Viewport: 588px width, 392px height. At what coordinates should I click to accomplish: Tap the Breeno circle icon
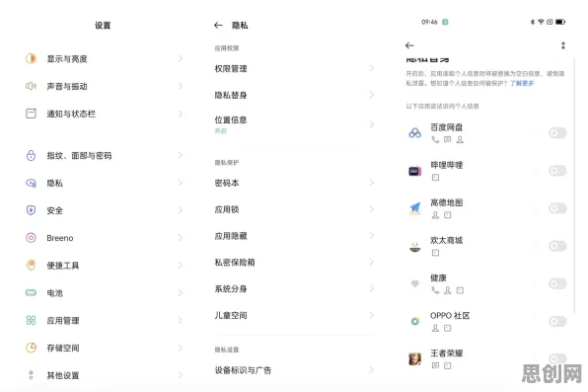[32, 238]
